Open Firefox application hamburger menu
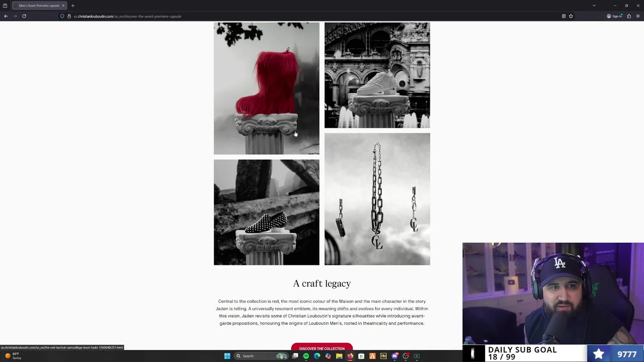The image size is (644, 362). 638,16
